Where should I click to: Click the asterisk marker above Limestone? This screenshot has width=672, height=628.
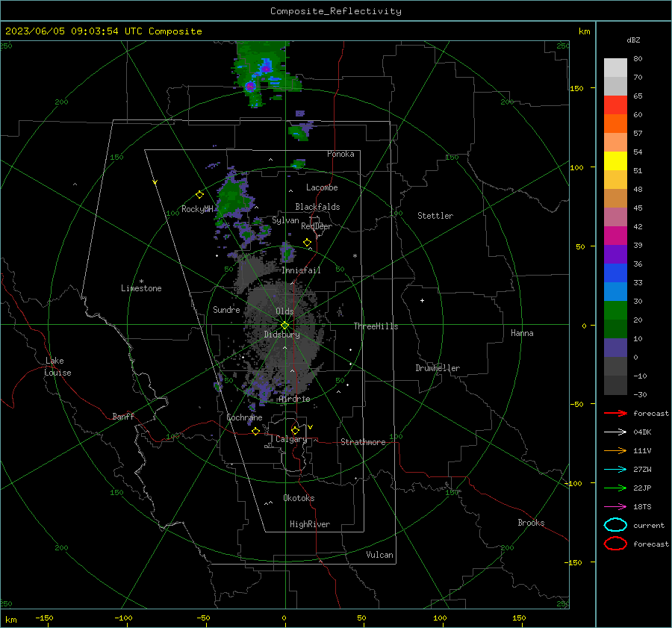coord(141,282)
